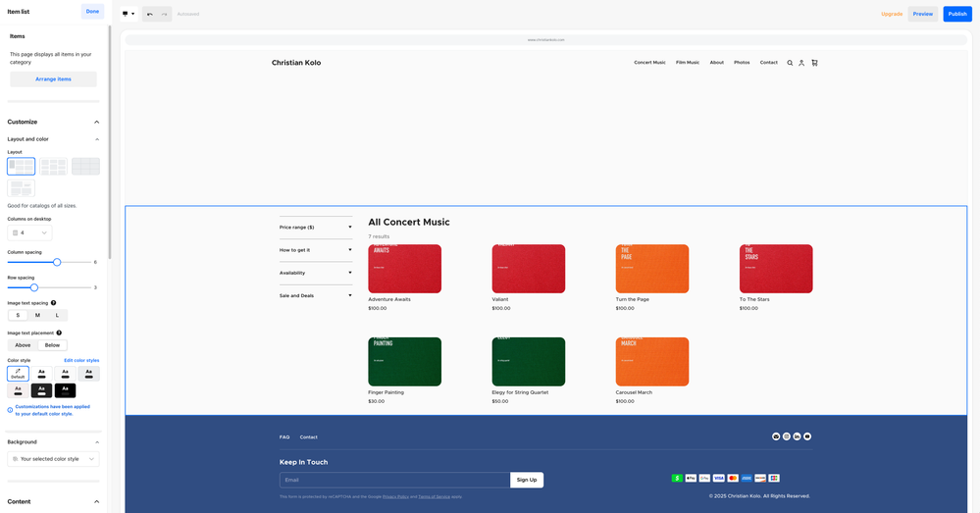Screen dimensions: 980x513
Task: Open Photos nav item
Action: click(742, 63)
